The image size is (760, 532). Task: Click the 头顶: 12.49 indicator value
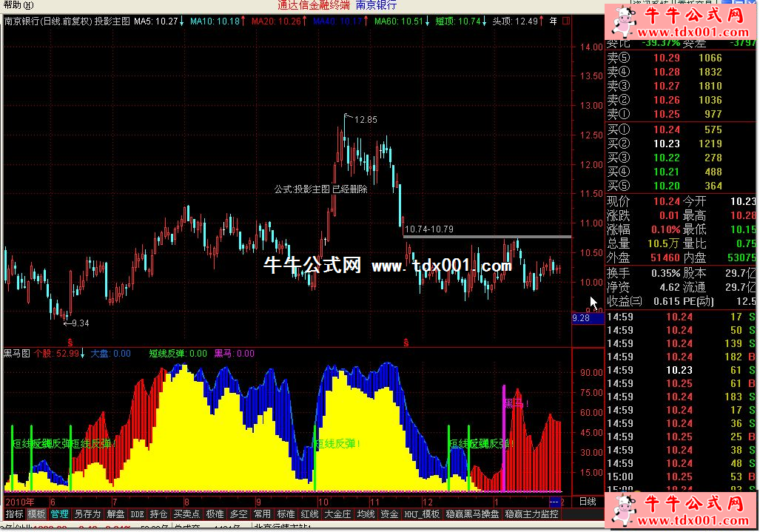tap(518, 21)
